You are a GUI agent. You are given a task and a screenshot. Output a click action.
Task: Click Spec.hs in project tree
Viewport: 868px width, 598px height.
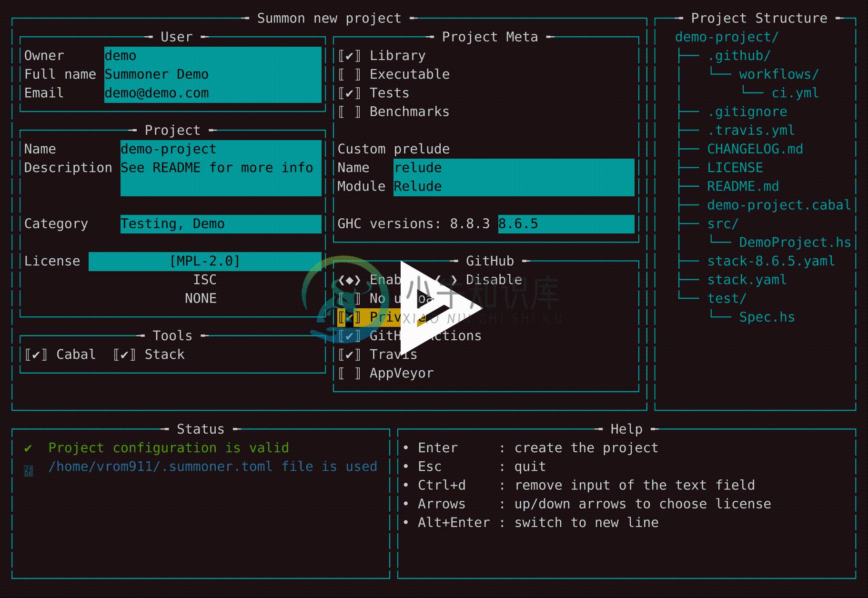pos(767,317)
